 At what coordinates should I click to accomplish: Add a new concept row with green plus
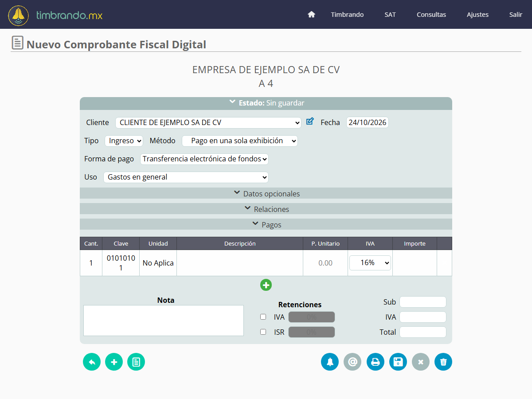(x=266, y=285)
